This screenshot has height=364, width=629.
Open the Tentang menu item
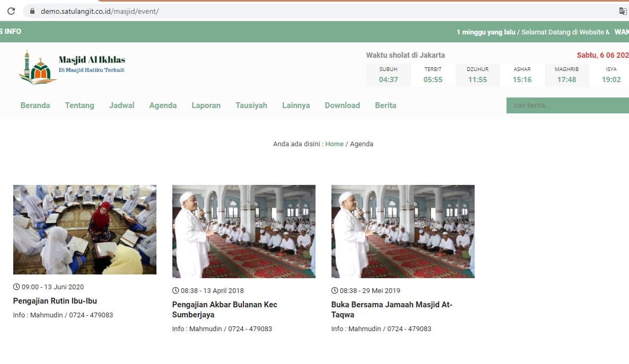tap(80, 105)
